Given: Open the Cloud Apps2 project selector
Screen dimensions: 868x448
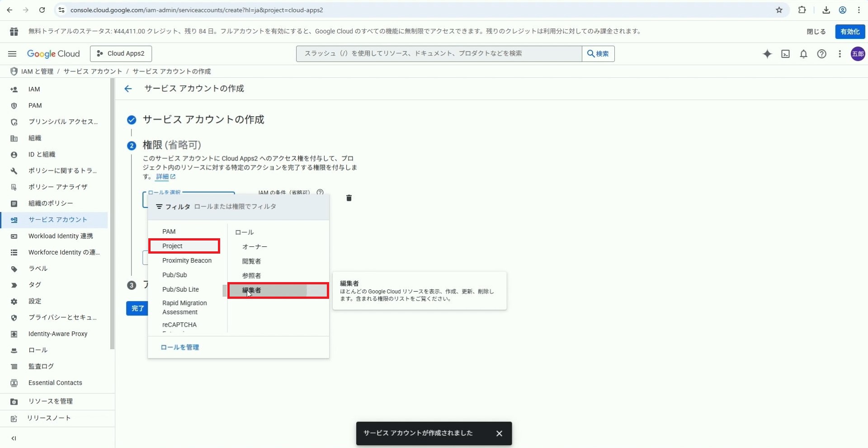Looking at the screenshot, I should tap(121, 54).
